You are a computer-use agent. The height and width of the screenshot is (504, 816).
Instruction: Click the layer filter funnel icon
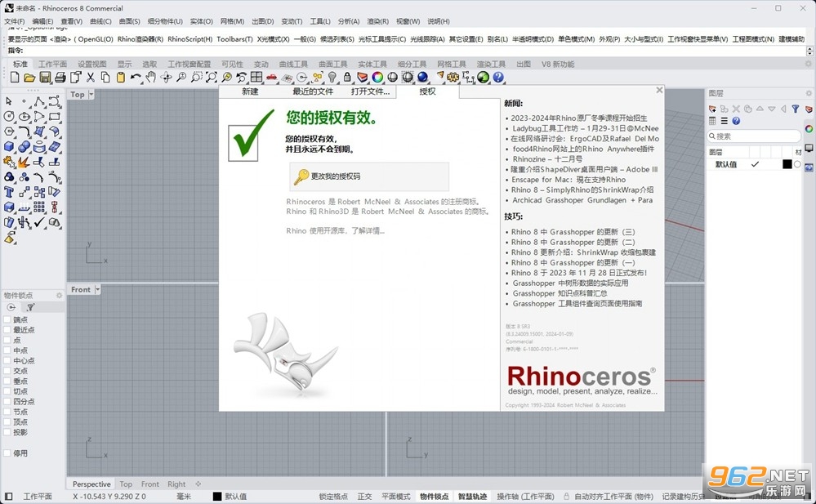(796, 109)
